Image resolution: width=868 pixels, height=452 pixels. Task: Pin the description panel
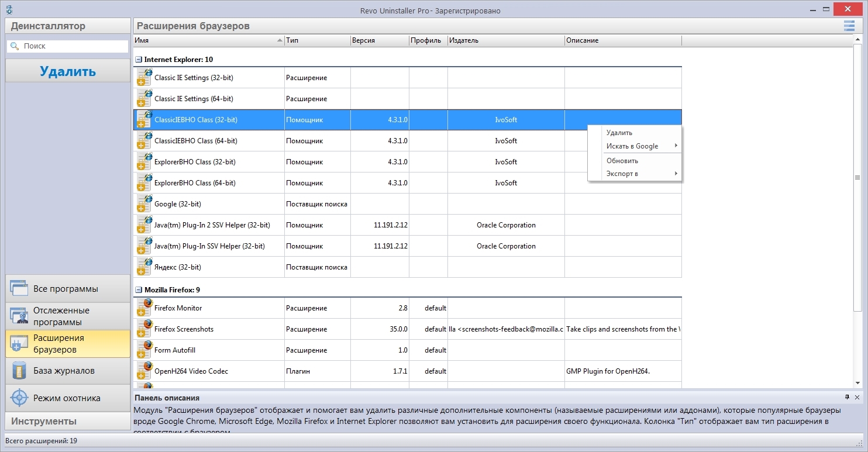point(848,397)
